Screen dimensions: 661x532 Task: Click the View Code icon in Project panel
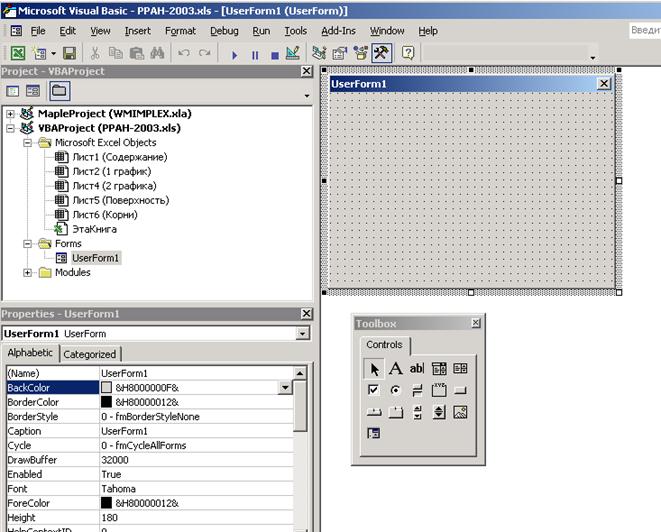[x=13, y=91]
